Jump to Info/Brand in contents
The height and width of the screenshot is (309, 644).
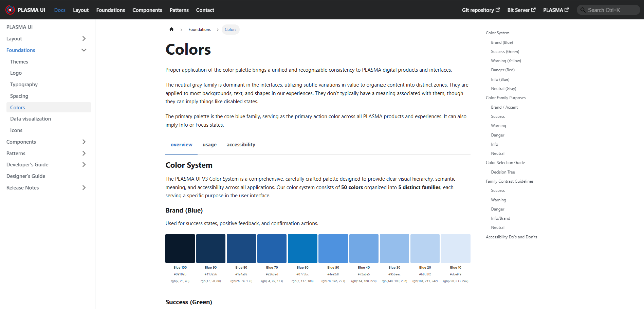pyautogui.click(x=500, y=218)
